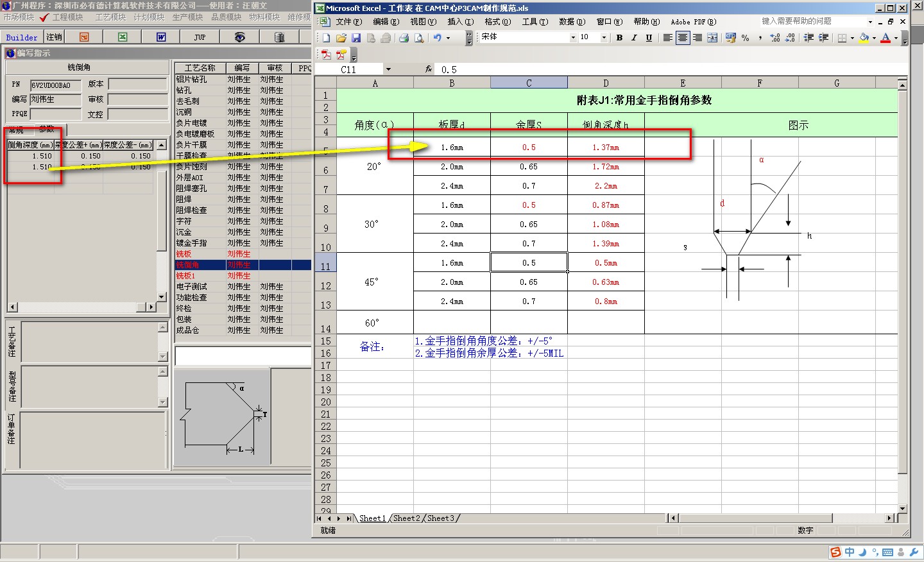Open the 格式(O) menu
Image resolution: width=924 pixels, height=562 pixels.
click(497, 22)
